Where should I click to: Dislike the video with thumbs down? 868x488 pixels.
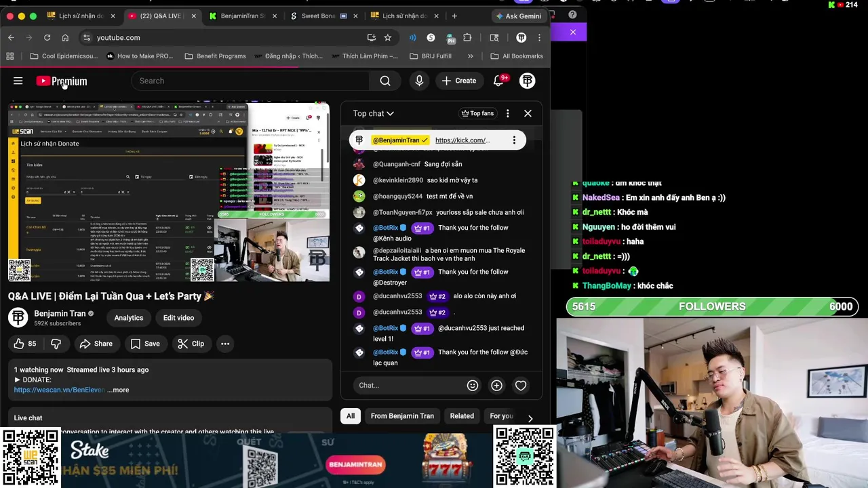click(56, 344)
